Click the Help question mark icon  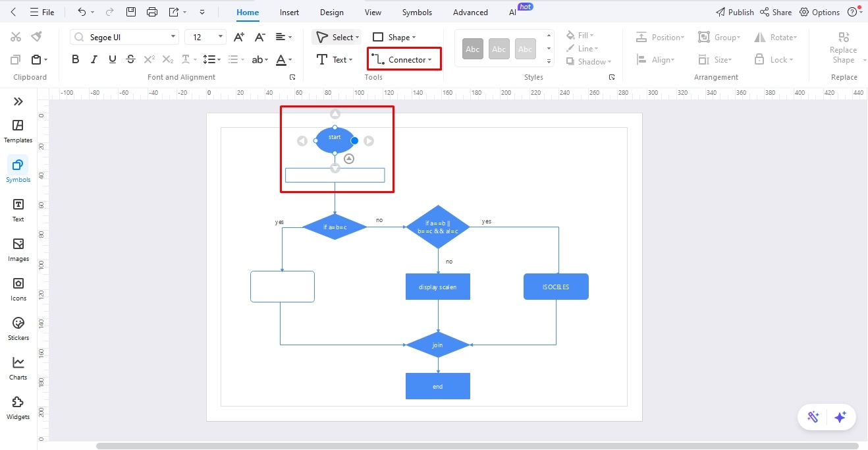853,12
